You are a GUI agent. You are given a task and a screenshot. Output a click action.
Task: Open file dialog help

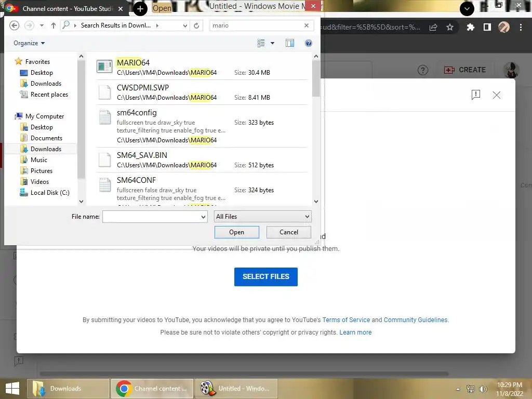pos(309,43)
